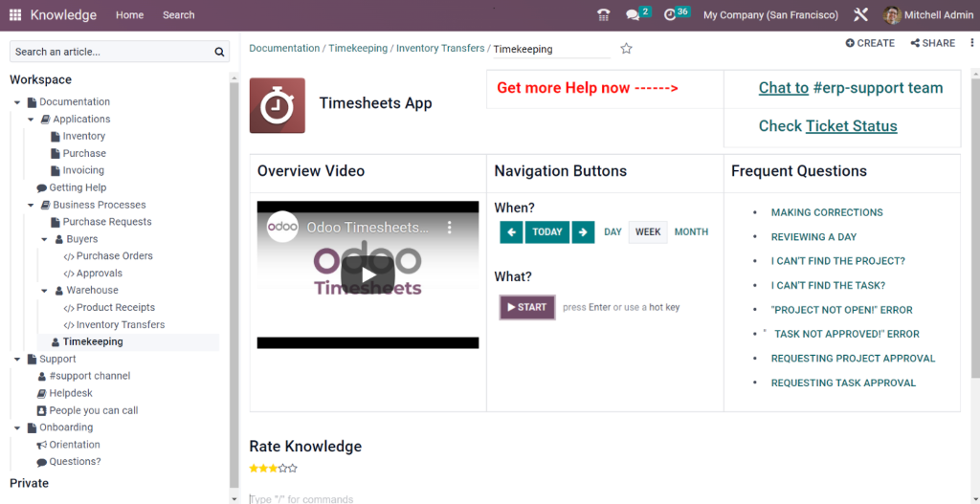Click the previous period left arrow
The width and height of the screenshot is (980, 504).
[511, 232]
